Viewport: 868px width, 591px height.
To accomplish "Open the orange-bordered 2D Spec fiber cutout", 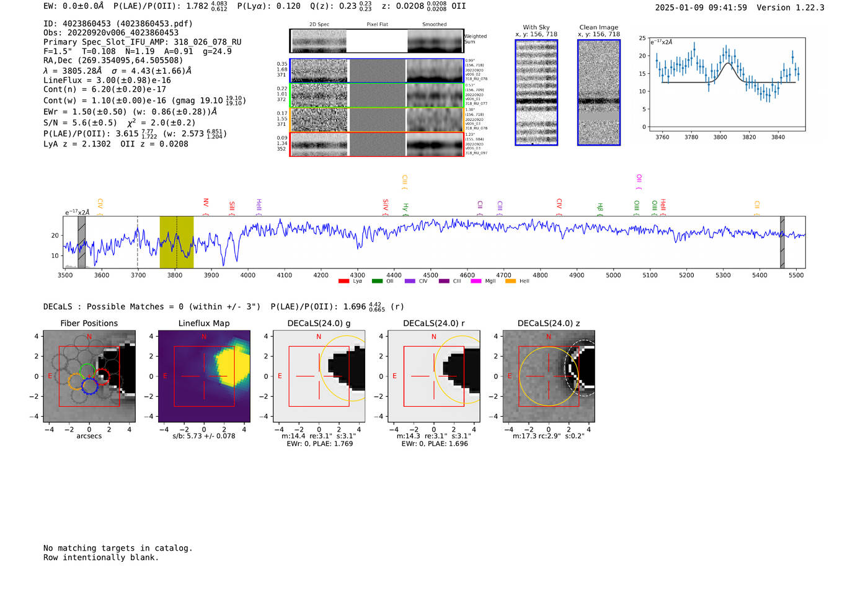I will pos(319,120).
